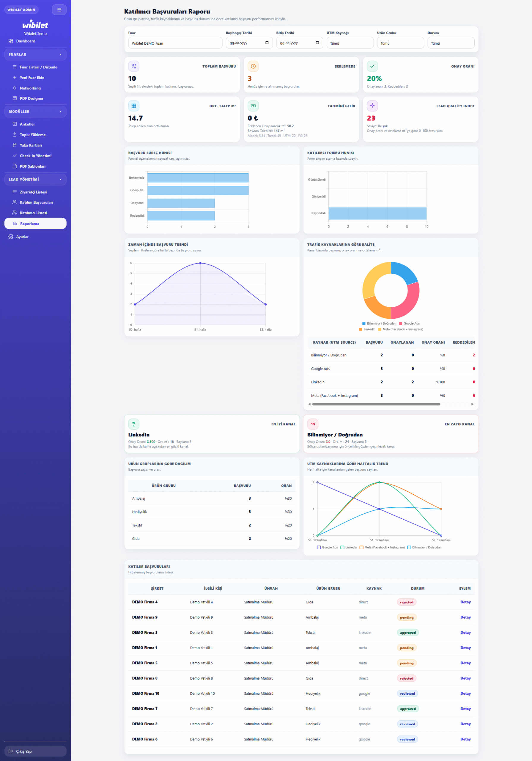Open calendar picker for Bitiş Tarihi
Image resolution: width=532 pixels, height=761 pixels.
[317, 43]
